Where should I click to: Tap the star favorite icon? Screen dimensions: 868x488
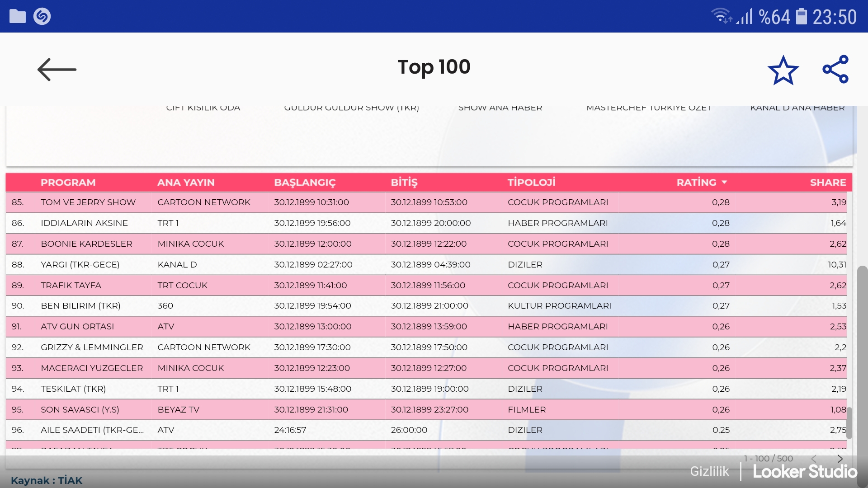coord(783,70)
